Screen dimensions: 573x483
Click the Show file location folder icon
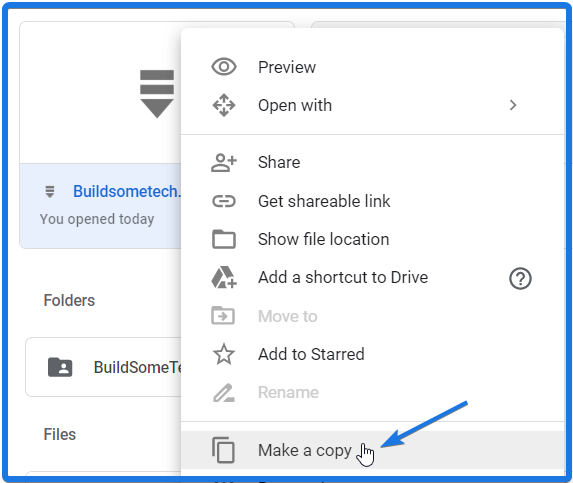(224, 239)
